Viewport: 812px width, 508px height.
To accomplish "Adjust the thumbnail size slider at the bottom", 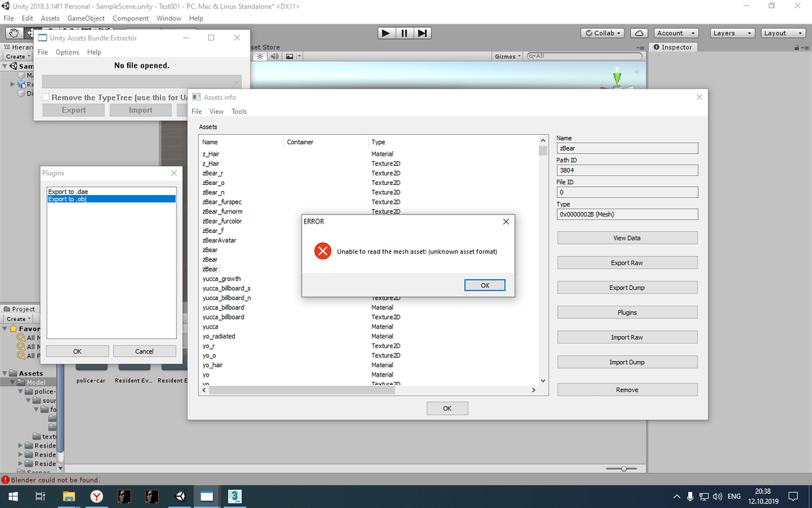I will tap(623, 467).
